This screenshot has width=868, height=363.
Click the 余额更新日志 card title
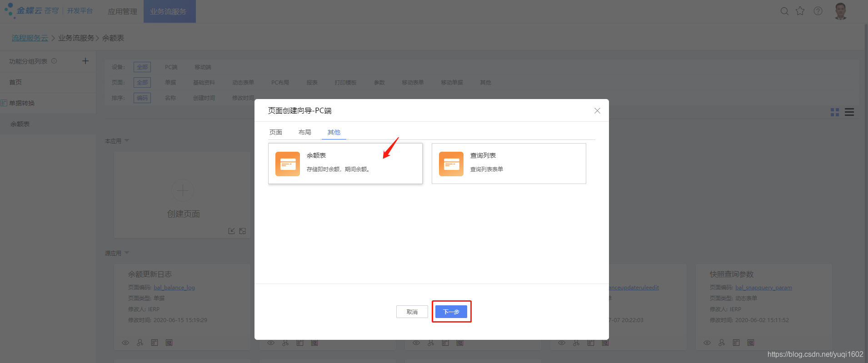point(150,274)
